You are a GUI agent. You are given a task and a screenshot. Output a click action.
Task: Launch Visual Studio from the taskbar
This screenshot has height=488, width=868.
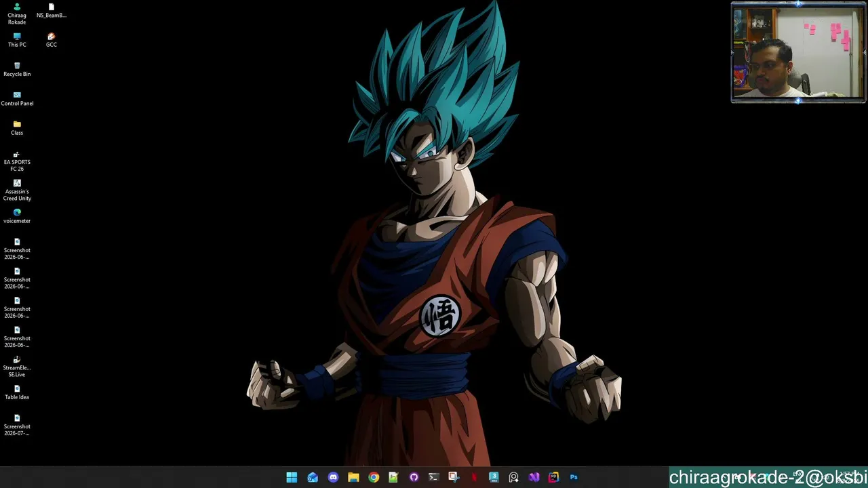click(x=534, y=477)
